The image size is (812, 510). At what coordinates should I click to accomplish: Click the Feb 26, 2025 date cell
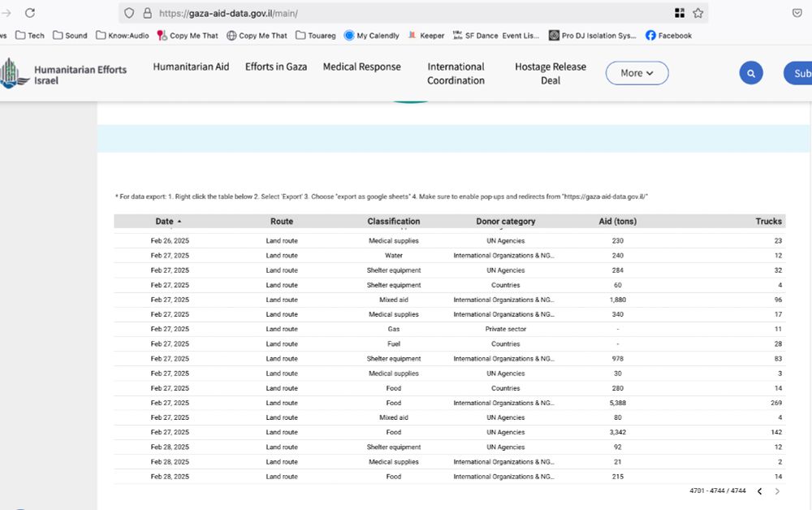[x=170, y=240]
